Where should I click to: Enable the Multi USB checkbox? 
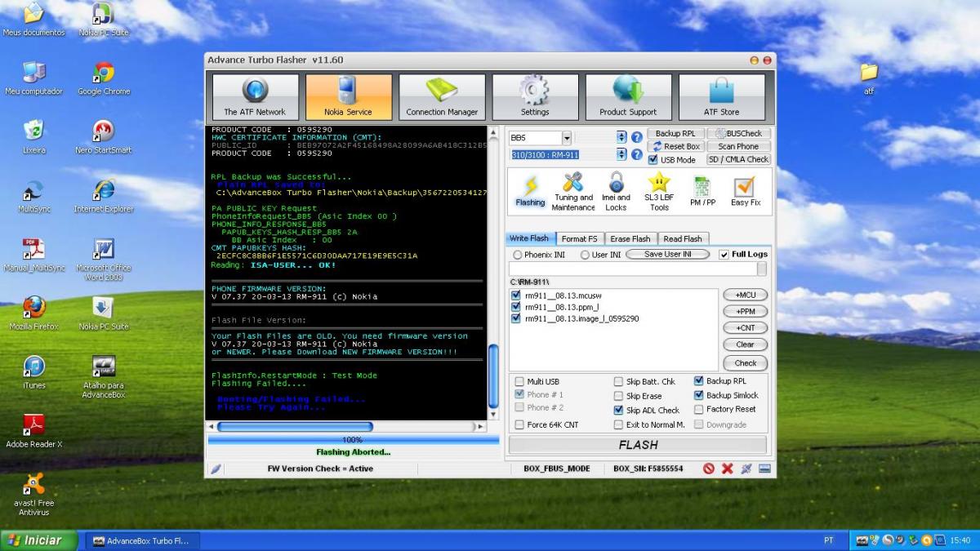pyautogui.click(x=519, y=381)
